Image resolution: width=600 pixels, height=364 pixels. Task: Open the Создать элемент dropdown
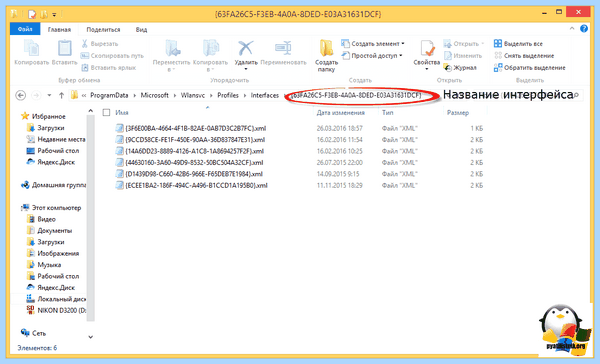pyautogui.click(x=373, y=44)
